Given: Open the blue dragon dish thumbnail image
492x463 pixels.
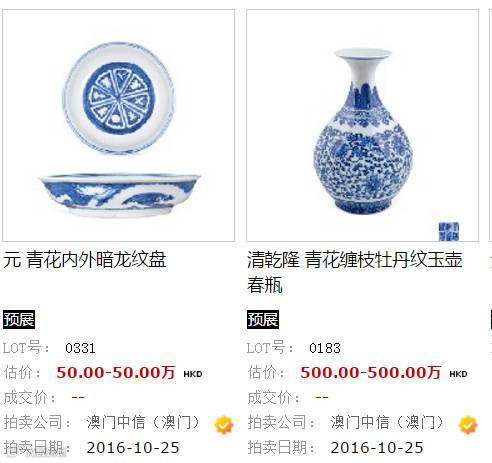Looking at the screenshot, I should 118,125.
